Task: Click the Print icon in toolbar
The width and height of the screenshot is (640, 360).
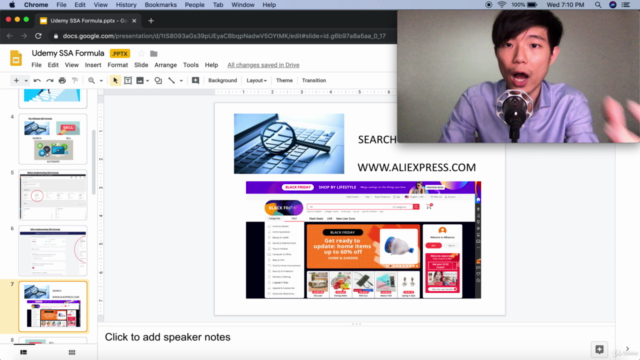Action: coord(62,80)
